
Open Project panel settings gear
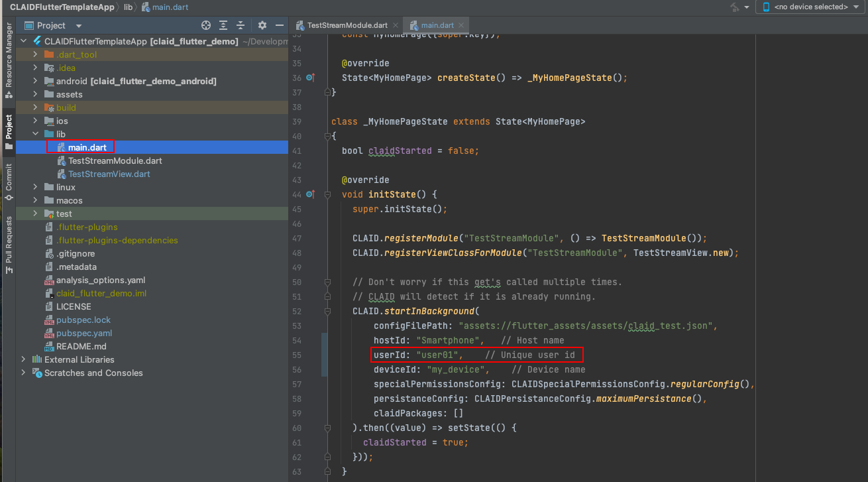262,25
